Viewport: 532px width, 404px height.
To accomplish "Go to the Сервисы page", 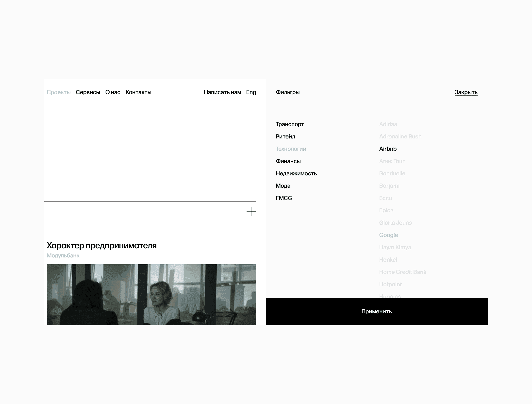I will pos(88,92).
